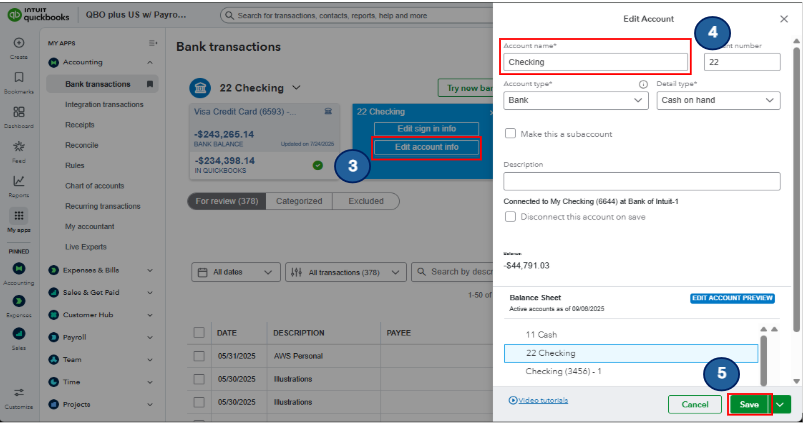Click the QuickBooks logo
805x423 pixels.
pyautogui.click(x=39, y=14)
